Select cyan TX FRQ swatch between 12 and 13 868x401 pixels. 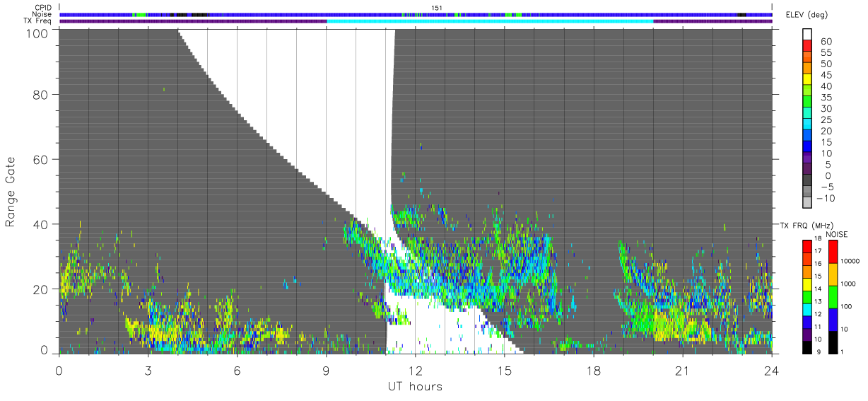[807, 308]
